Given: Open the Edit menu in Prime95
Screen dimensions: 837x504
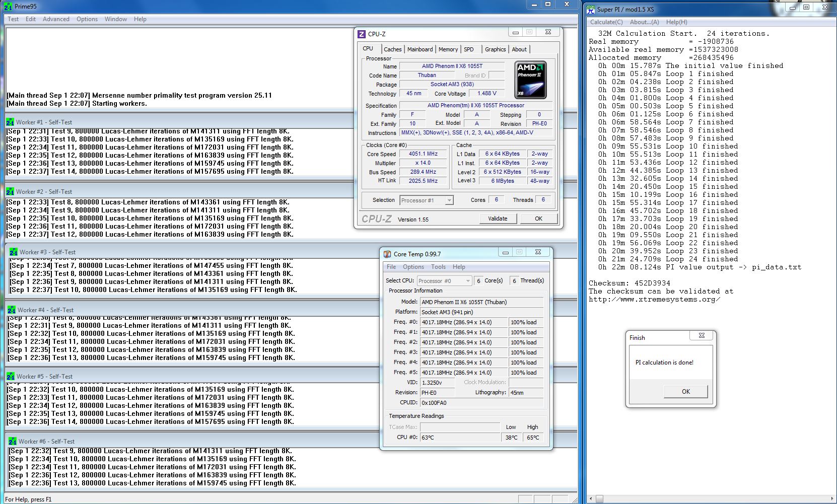Looking at the screenshot, I should pyautogui.click(x=31, y=19).
